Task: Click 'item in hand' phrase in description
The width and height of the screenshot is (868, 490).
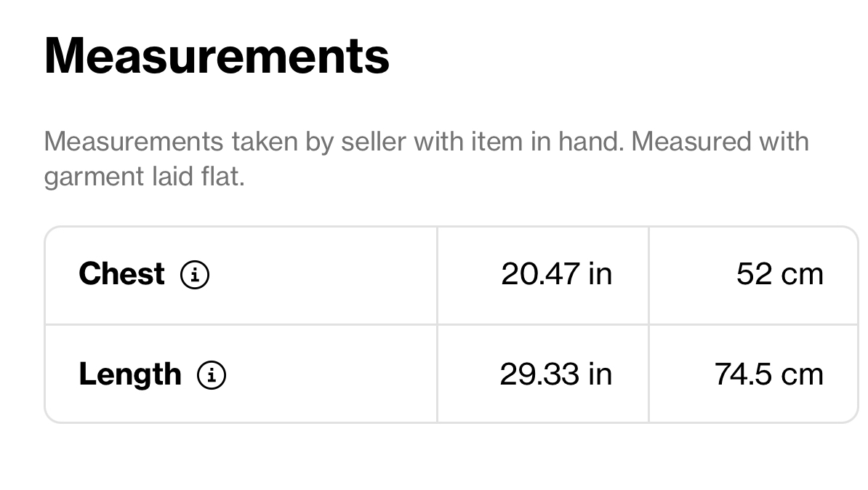Action: tap(547, 141)
